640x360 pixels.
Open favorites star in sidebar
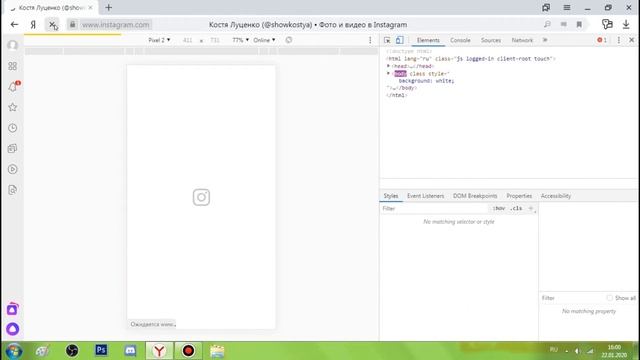pyautogui.click(x=13, y=107)
